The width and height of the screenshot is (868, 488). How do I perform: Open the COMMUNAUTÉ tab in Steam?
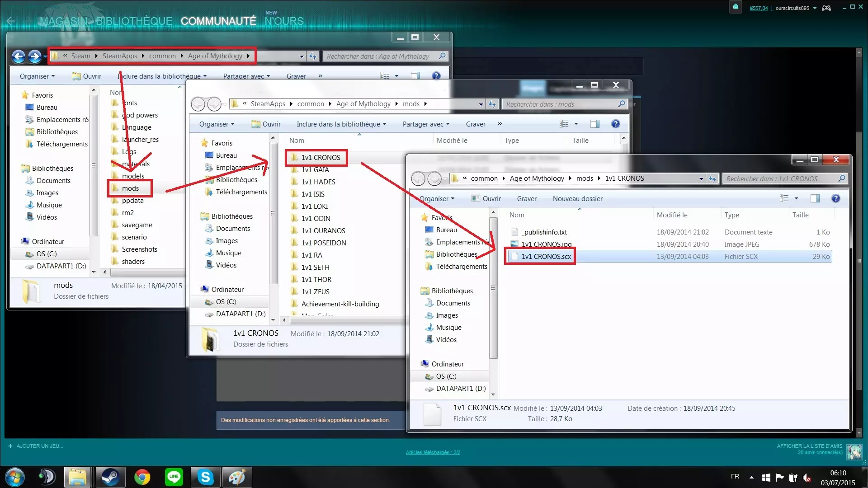click(218, 21)
